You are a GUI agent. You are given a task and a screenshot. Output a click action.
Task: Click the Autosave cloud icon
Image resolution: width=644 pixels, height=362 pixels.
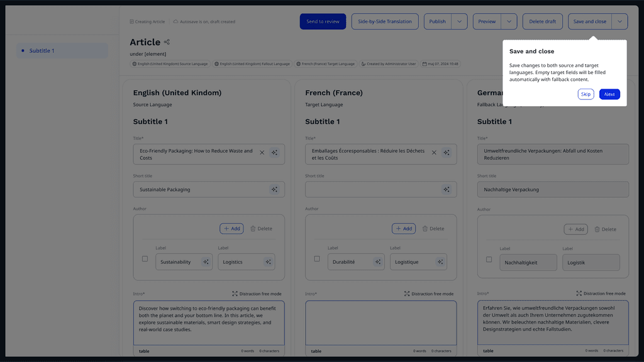click(176, 22)
